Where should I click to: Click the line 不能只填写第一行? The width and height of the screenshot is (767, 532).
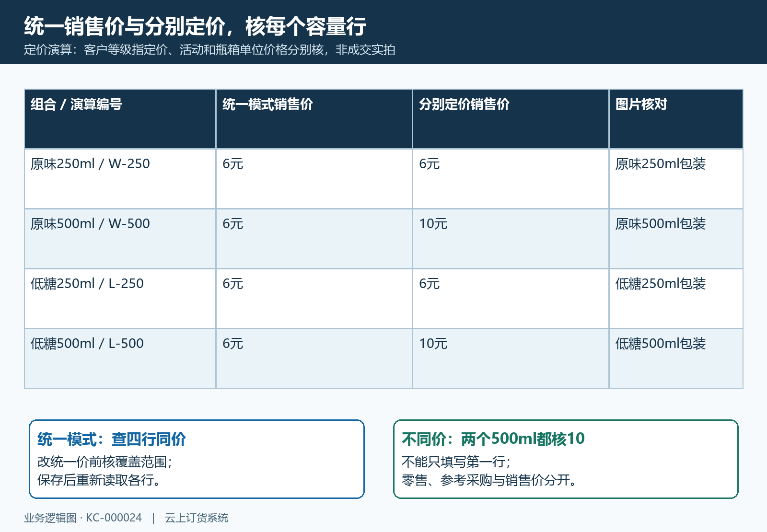[x=456, y=462]
